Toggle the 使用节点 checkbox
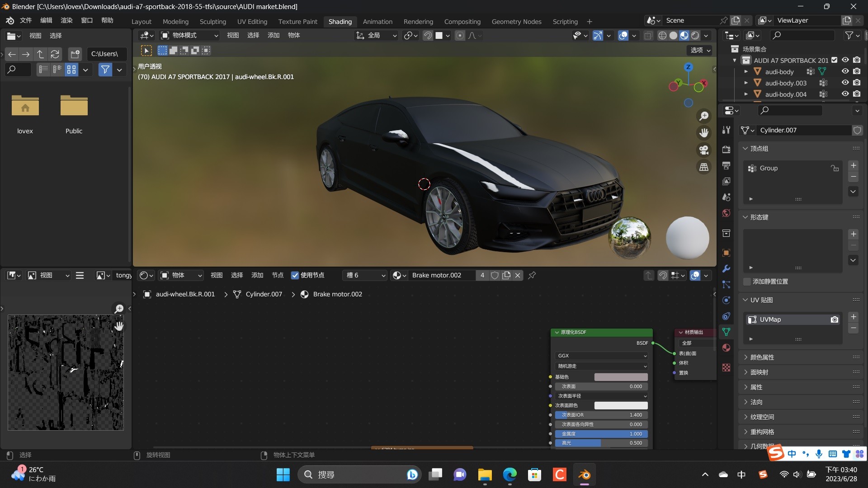 pyautogui.click(x=295, y=275)
